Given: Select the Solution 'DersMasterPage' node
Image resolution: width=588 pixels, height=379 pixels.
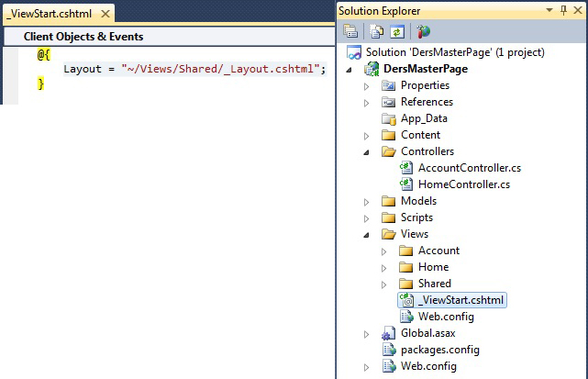Looking at the screenshot, I should [x=455, y=52].
